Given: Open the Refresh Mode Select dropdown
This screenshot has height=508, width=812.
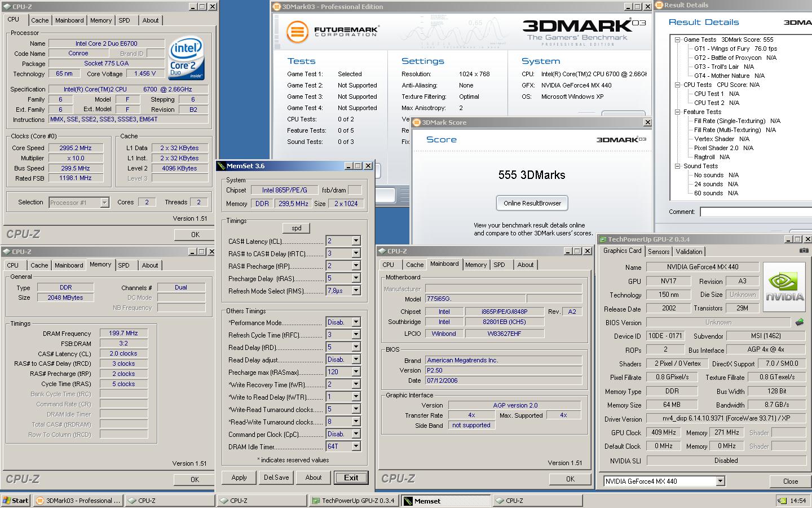Looking at the screenshot, I should tap(356, 291).
